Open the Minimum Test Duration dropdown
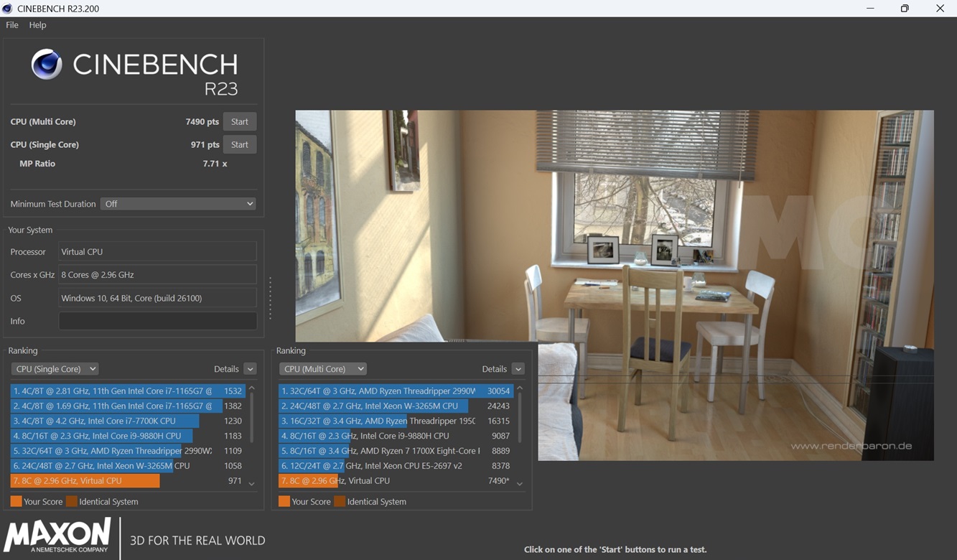 (x=178, y=204)
